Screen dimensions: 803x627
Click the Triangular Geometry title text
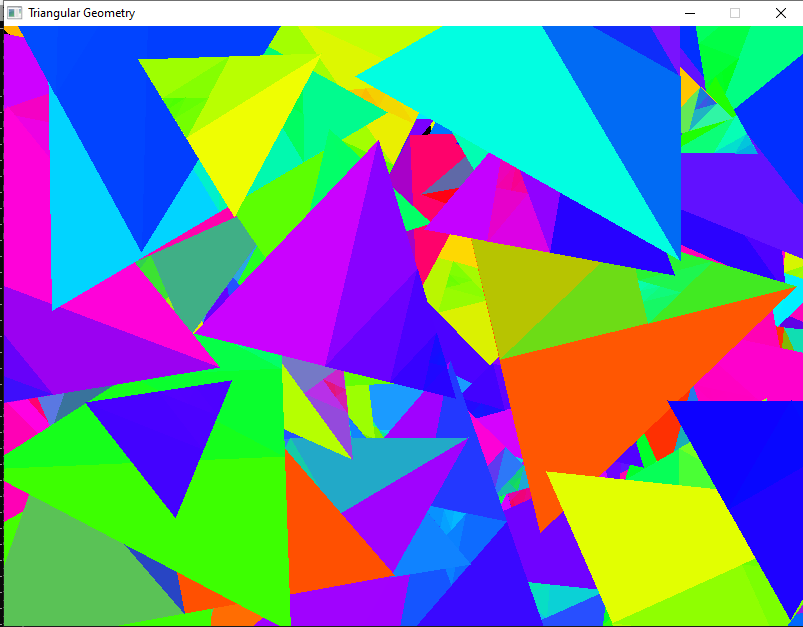(x=81, y=13)
